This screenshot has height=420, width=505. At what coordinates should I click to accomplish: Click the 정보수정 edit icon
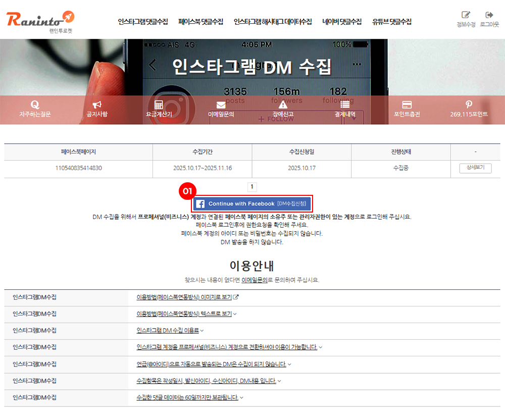466,15
